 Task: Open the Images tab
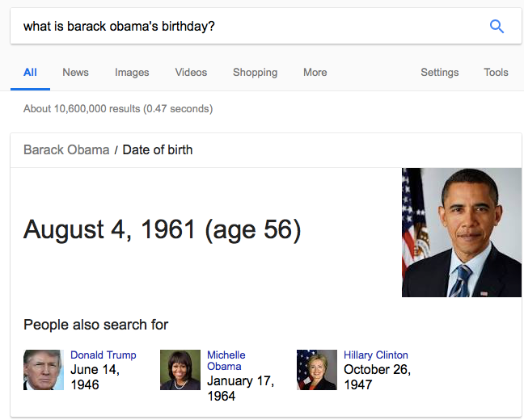click(132, 73)
